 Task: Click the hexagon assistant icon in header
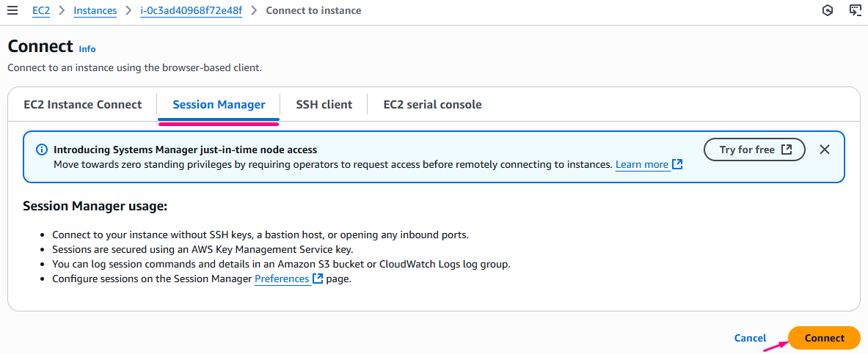pyautogui.click(x=828, y=11)
